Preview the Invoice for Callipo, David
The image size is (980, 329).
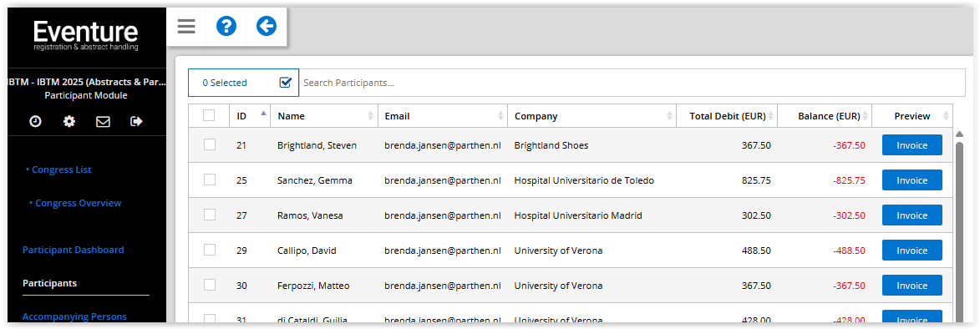click(911, 251)
